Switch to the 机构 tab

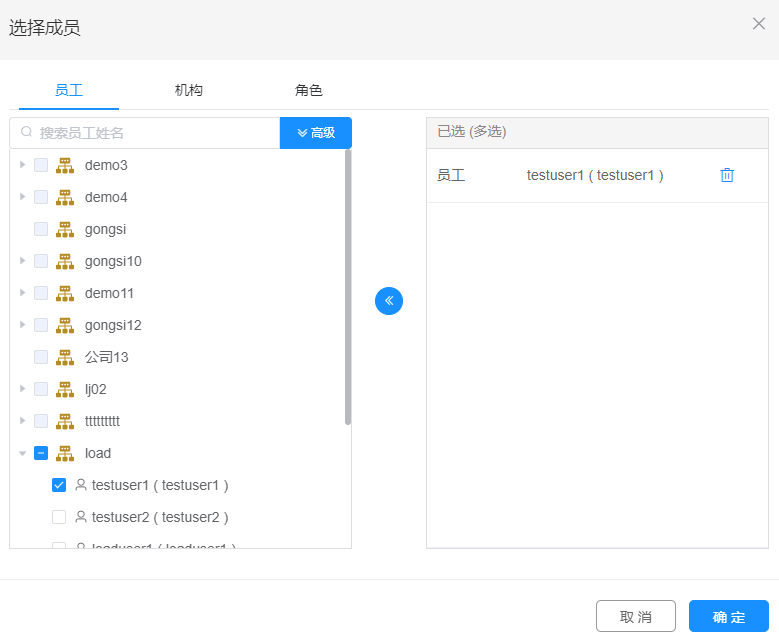tap(189, 90)
